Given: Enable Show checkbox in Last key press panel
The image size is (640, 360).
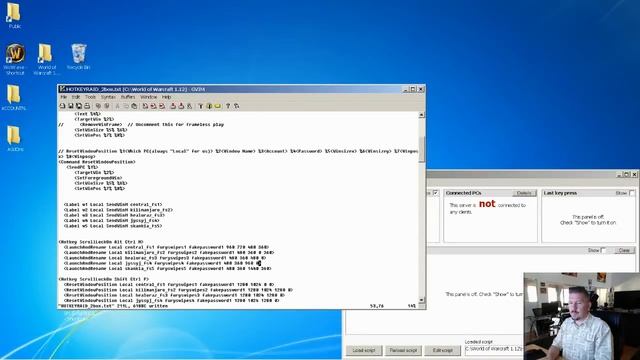Looking at the screenshot, I should click(x=632, y=193).
